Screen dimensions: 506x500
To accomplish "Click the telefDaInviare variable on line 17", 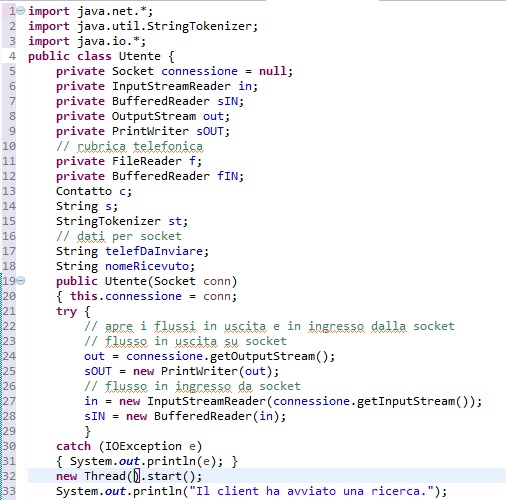I will tap(154, 251).
